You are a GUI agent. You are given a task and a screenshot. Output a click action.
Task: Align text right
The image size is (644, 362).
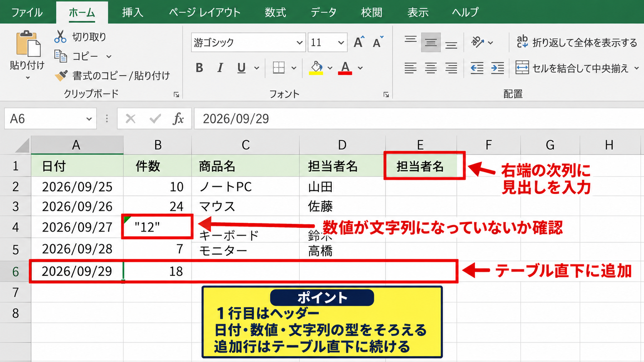pyautogui.click(x=451, y=68)
